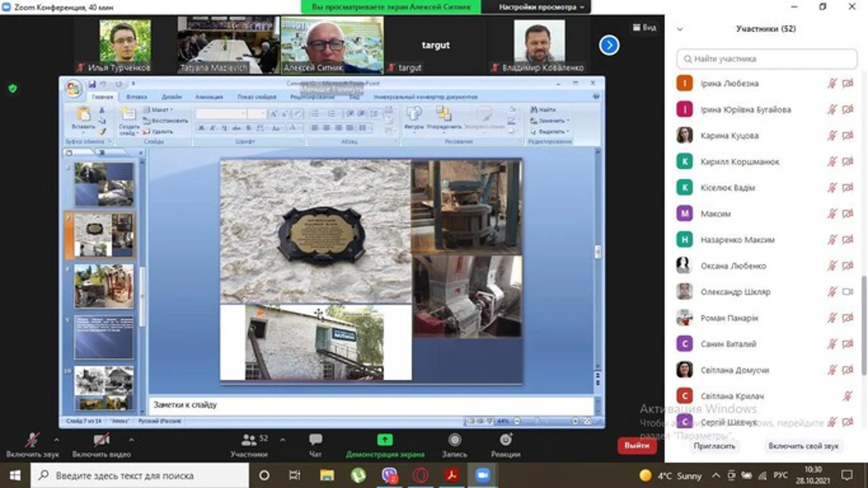868x488 pixels.
Task: Click the video-off icon beside Кирилл Коршманюк
Action: [x=847, y=162]
